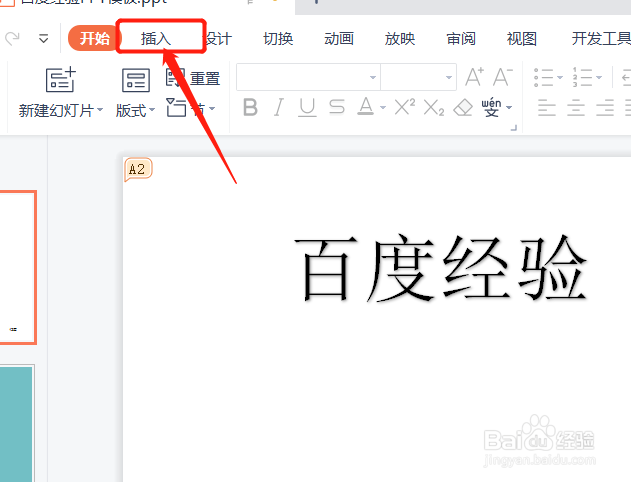This screenshot has height=482, width=631.
Task: Align text left
Action: [x=546, y=108]
